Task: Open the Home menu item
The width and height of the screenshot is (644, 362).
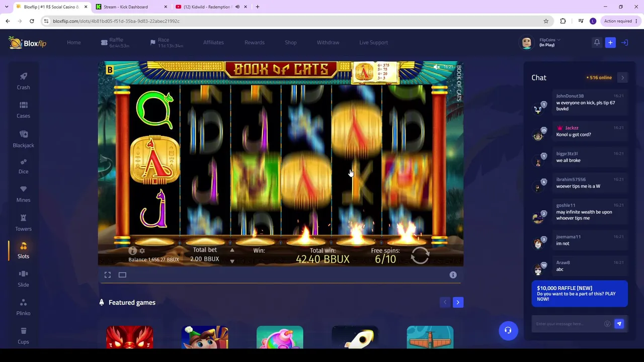Action: coord(74,43)
